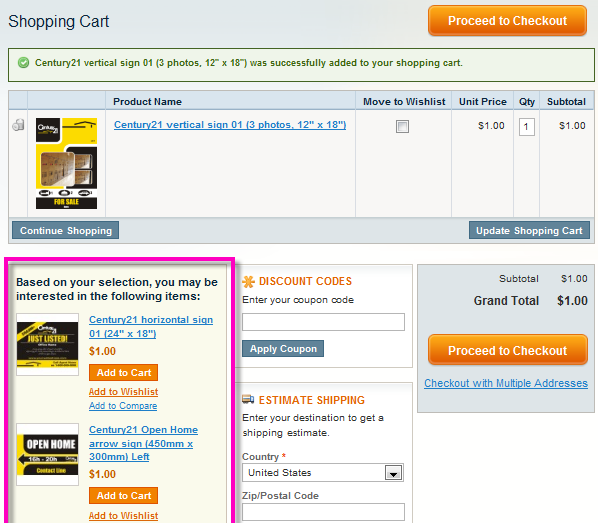
Task: Click Add to Compare for horizontal sign
Action: point(123,406)
